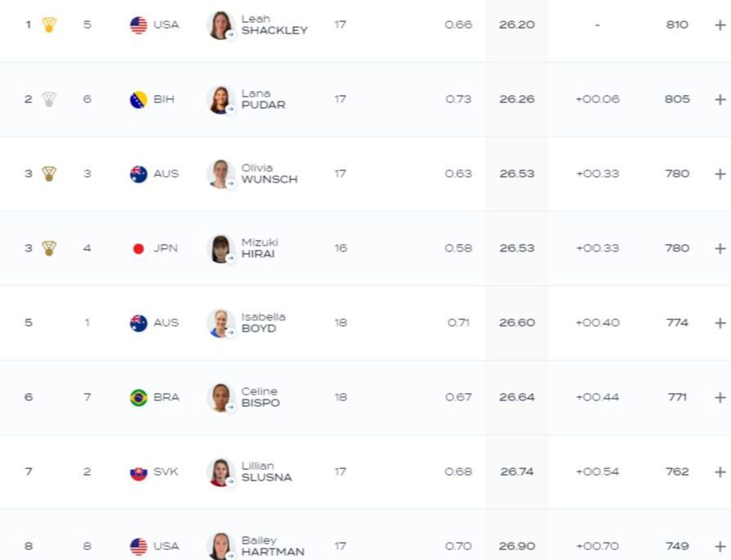Expand Lana Pudar's row using the plus
731x560 pixels.
pos(720,100)
